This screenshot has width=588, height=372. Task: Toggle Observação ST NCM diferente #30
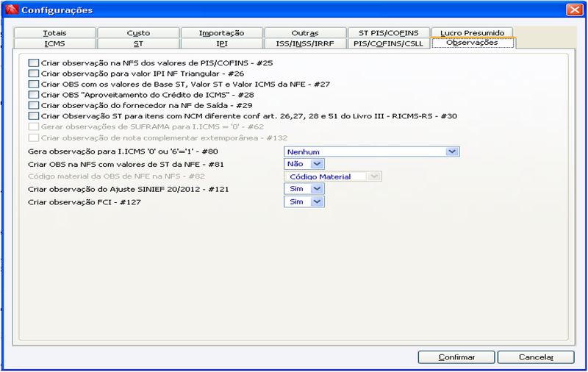pos(33,115)
